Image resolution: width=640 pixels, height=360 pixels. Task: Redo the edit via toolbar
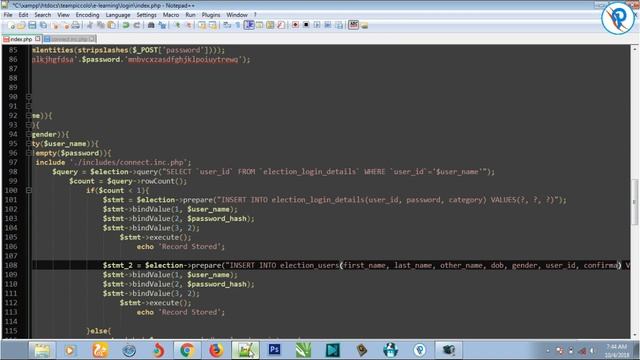tap(136, 25)
